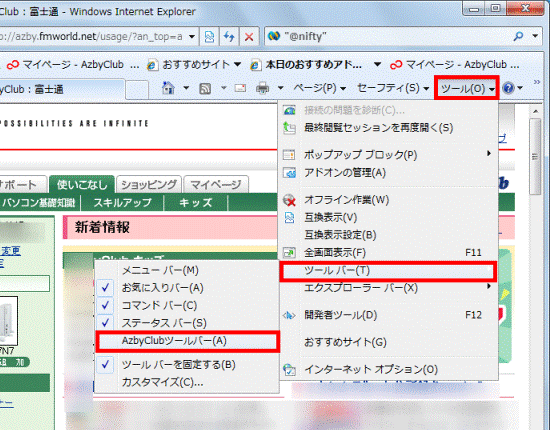Image resolution: width=550 pixels, height=430 pixels.
Task: Click the Home icon in command bar
Action: coord(168,88)
